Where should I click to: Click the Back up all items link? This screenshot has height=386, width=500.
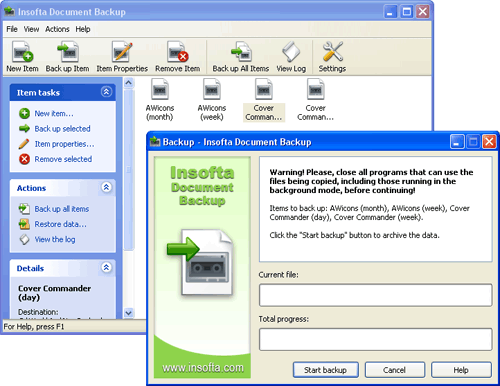coord(62,209)
